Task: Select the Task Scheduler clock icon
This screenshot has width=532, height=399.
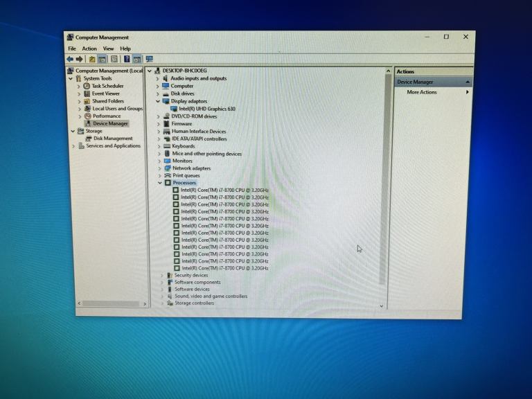Action: (87, 86)
